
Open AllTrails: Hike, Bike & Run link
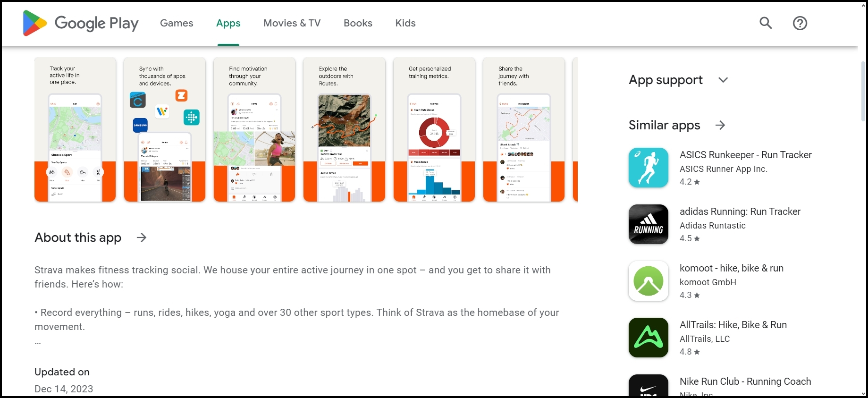[733, 325]
